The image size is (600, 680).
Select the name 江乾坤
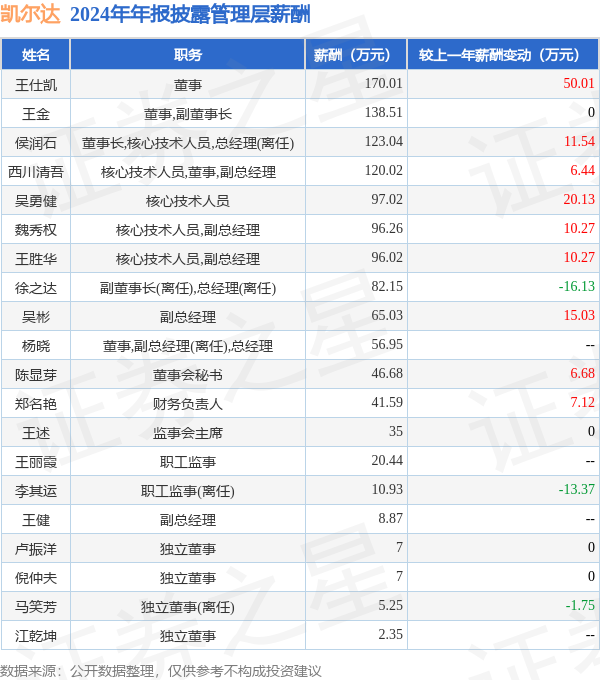36,636
